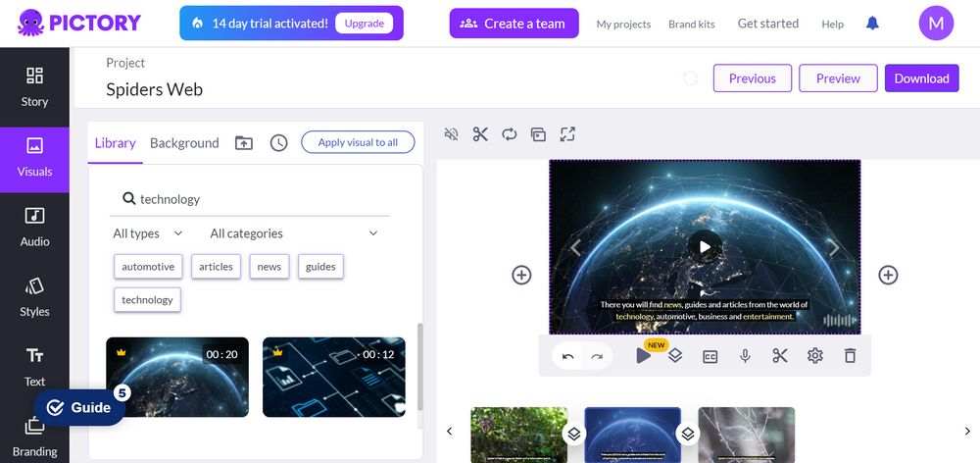Viewport: 980px width, 463px height.
Task: Open the Help menu
Action: 832,25
